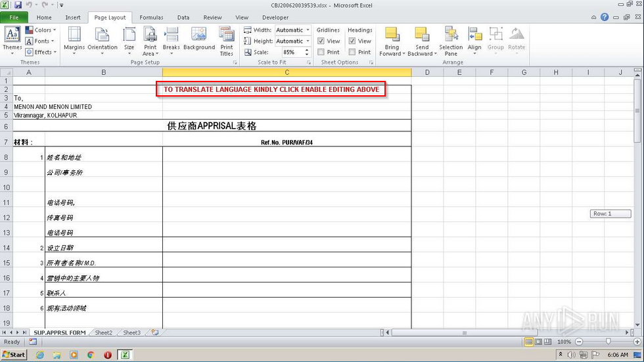This screenshot has height=362, width=644.
Task: Switch to Page Layout view
Action: (x=538, y=342)
